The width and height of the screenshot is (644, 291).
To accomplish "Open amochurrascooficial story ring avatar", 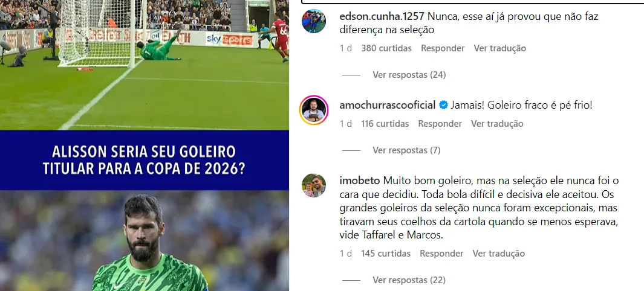I will (x=314, y=110).
